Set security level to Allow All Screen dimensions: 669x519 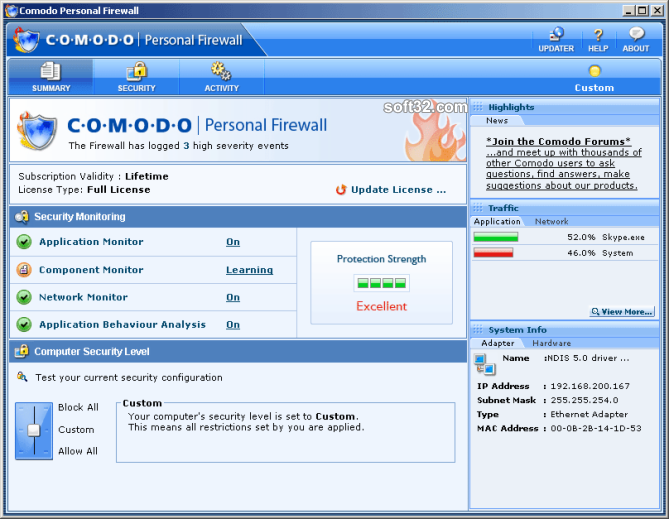(x=78, y=451)
